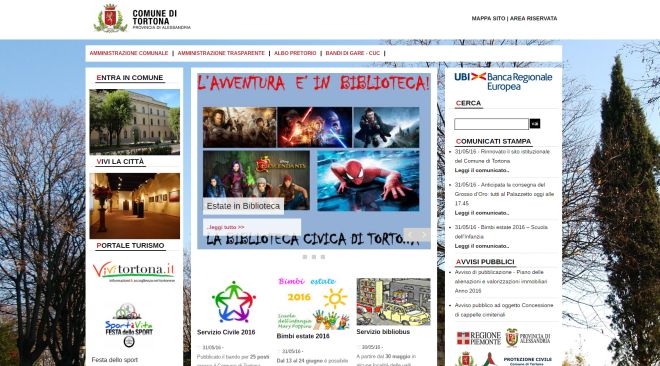Click the Lord of the Rings image on slide
This screenshot has height=366, width=660.
240,127
